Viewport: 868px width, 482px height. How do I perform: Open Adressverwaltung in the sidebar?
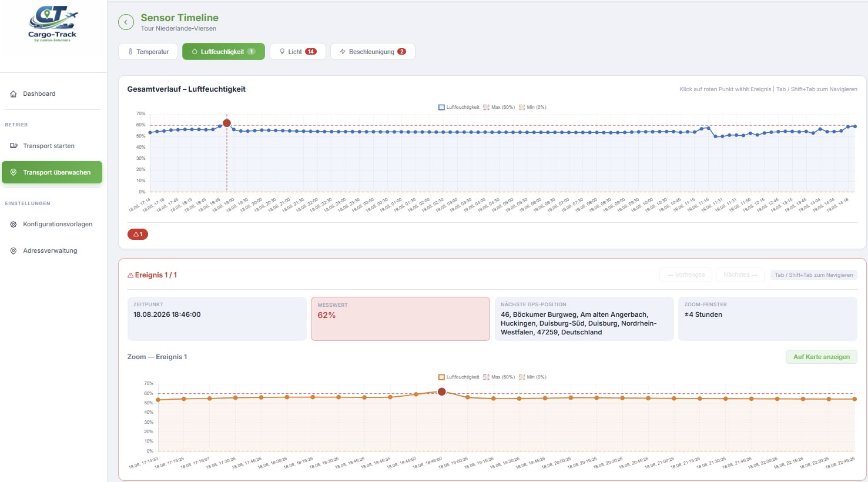51,251
